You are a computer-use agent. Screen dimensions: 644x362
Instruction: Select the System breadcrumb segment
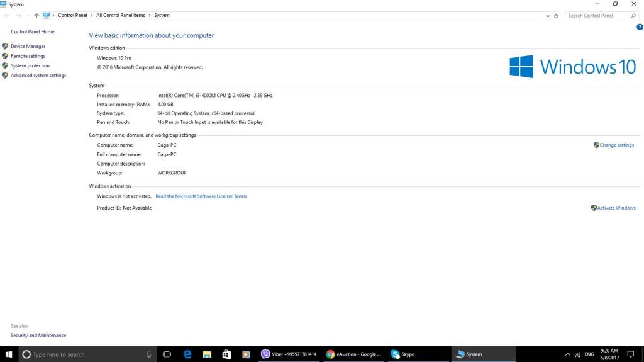[162, 15]
